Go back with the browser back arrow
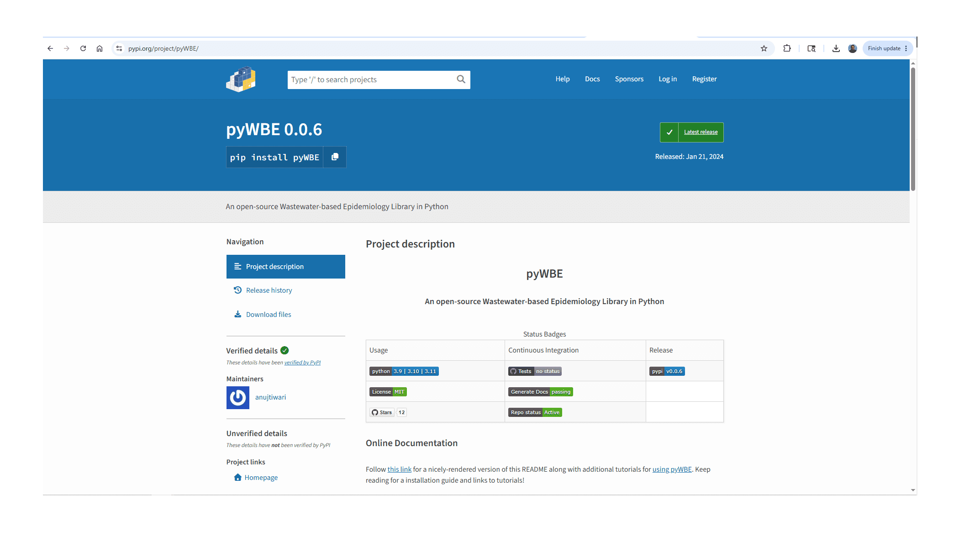 [50, 48]
